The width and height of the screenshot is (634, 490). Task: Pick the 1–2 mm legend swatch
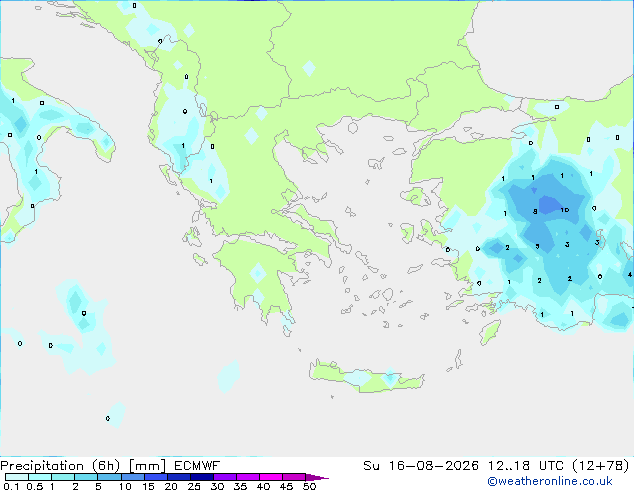[63, 477]
